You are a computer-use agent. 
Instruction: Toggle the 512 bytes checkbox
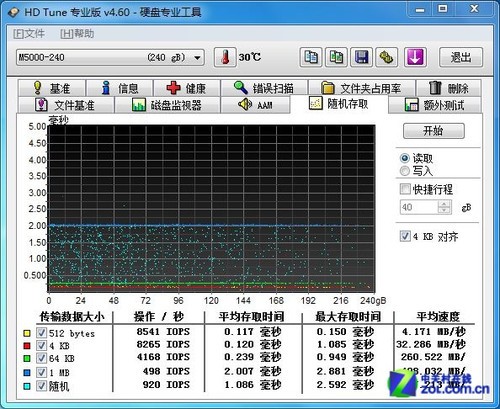pyautogui.click(x=41, y=333)
